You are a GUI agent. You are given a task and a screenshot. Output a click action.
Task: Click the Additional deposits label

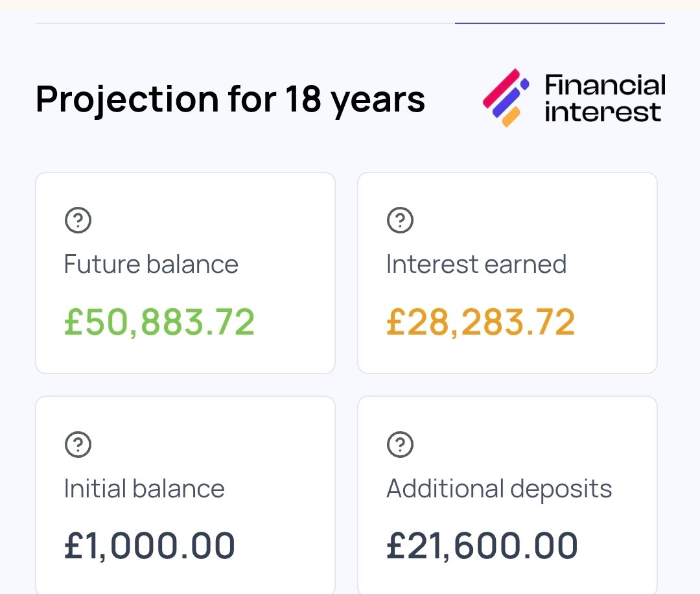[x=499, y=489]
